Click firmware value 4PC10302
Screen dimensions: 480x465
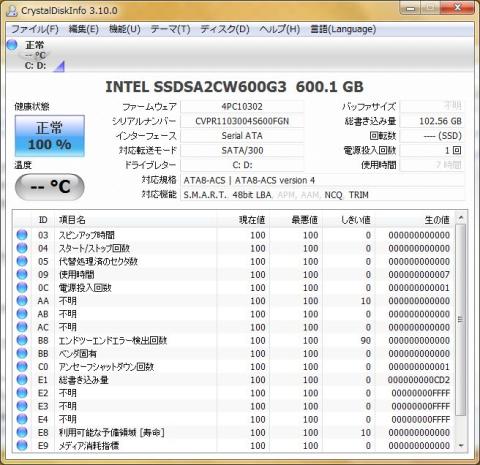point(242,107)
